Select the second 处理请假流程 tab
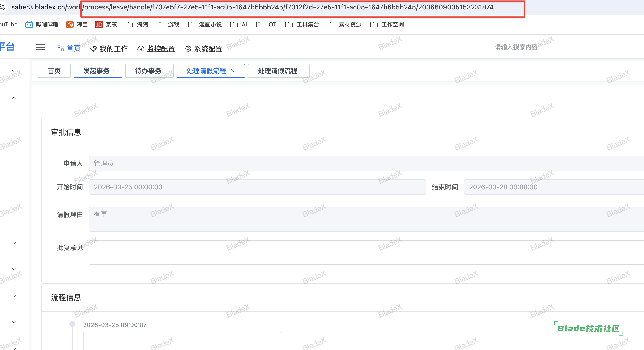Screen dimensions: 644x350 (277, 71)
